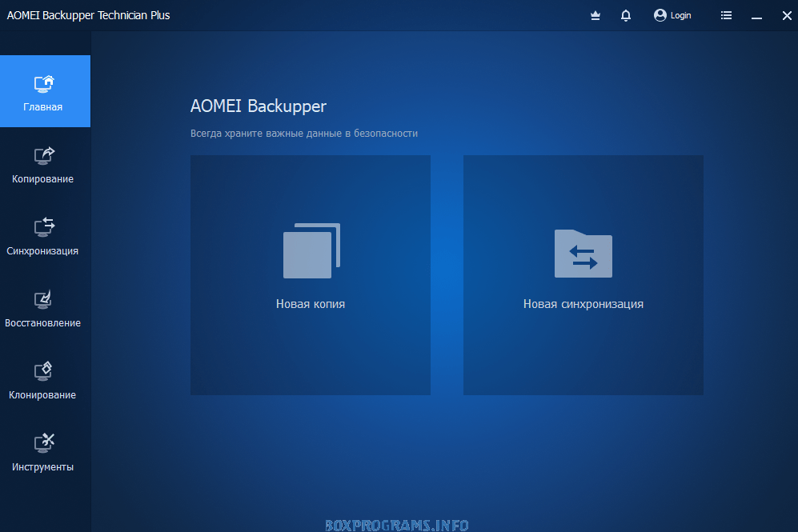Screen dimensions: 798x532
Task: Open the hamburger list menu icon
Action: (726, 15)
